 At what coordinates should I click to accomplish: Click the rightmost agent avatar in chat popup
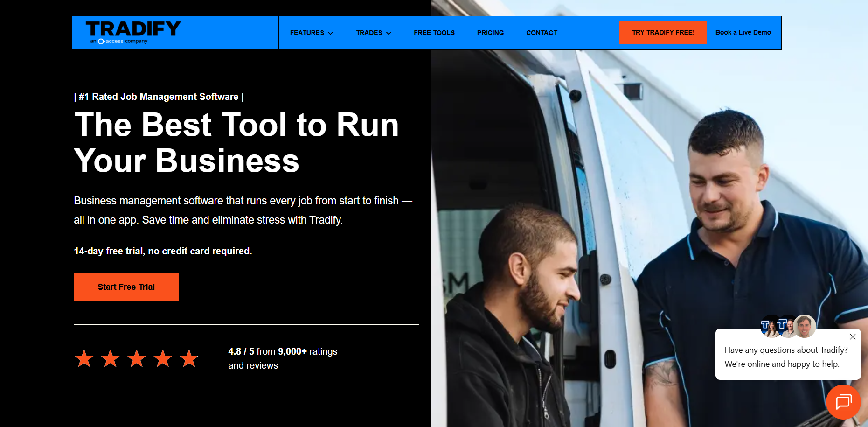pos(805,326)
